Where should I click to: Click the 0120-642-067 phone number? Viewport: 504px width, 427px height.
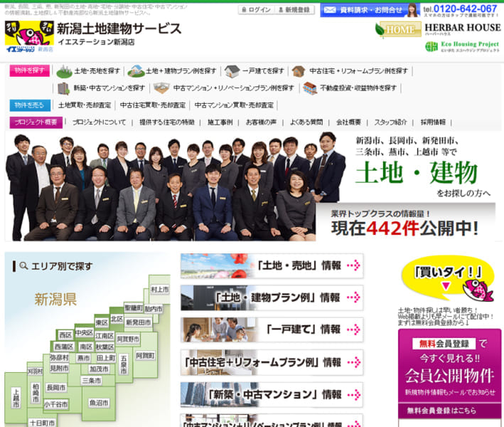465,9
